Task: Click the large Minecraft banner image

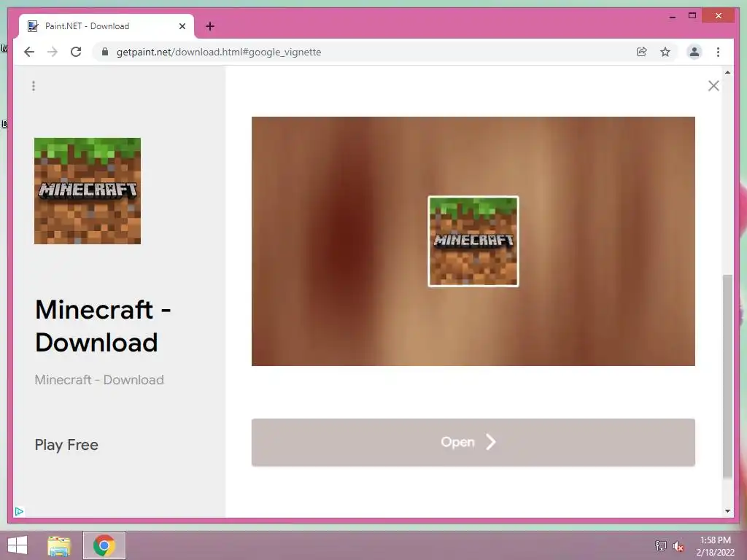Action: pyautogui.click(x=473, y=241)
